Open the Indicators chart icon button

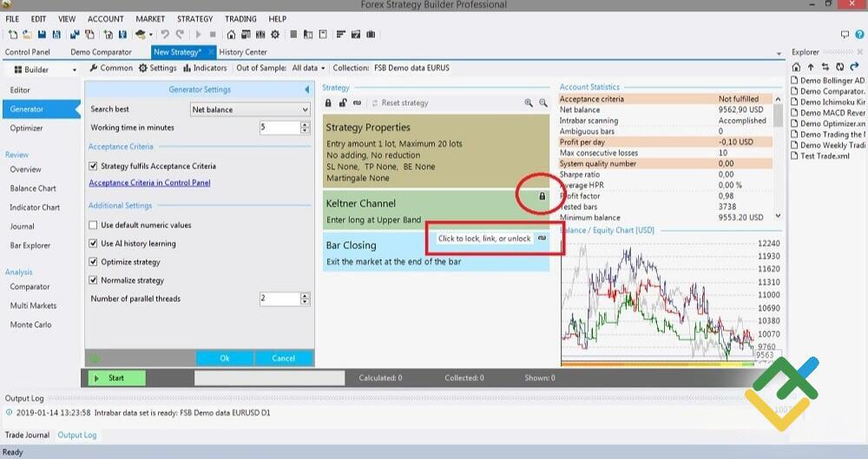205,68
